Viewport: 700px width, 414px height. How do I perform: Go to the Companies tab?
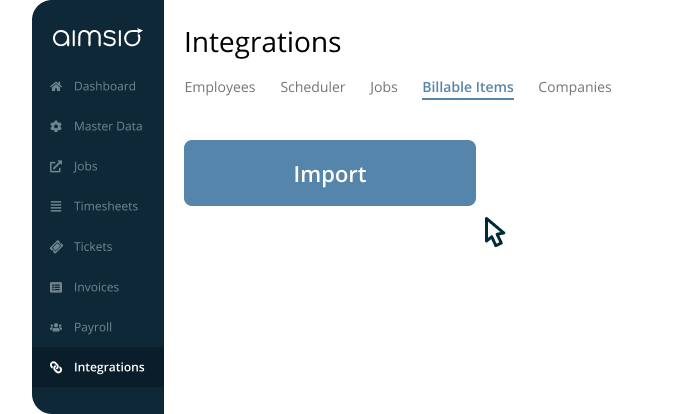575,87
